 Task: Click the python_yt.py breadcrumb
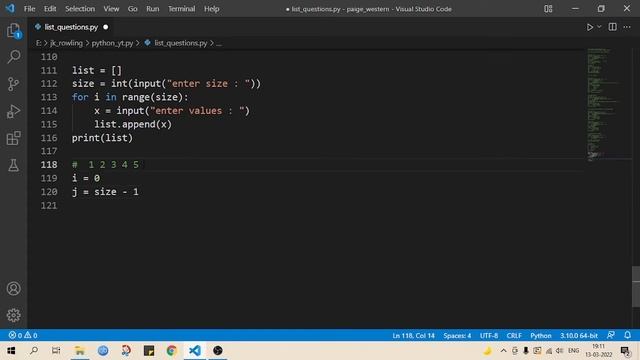[112, 43]
